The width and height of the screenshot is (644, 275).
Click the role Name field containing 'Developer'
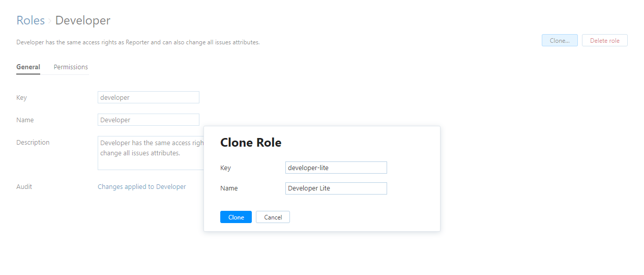[148, 120]
